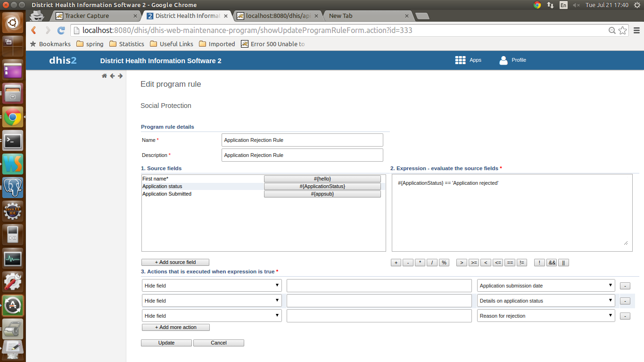The width and height of the screenshot is (644, 362).
Task: Launch WebStorm from the dock
Action: [x=13, y=164]
